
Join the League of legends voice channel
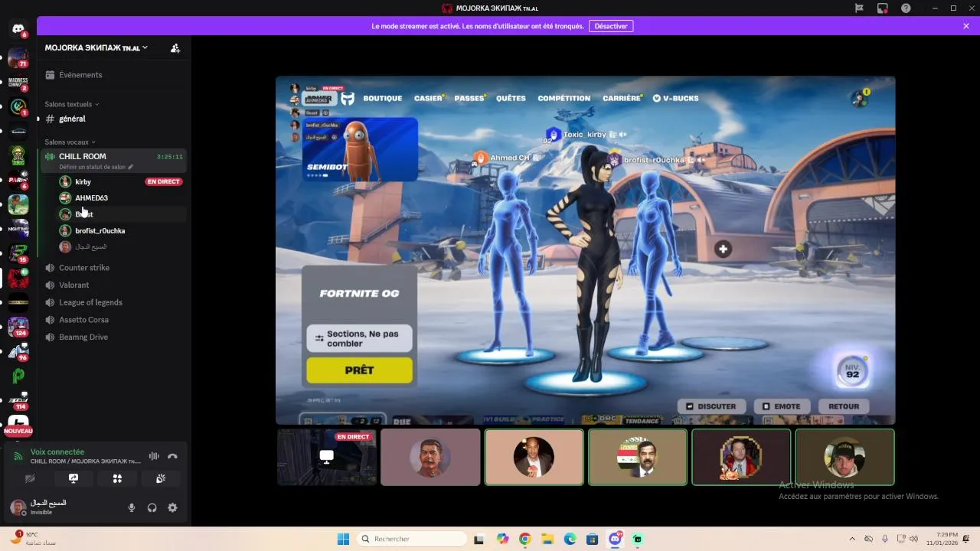click(x=113, y=302)
